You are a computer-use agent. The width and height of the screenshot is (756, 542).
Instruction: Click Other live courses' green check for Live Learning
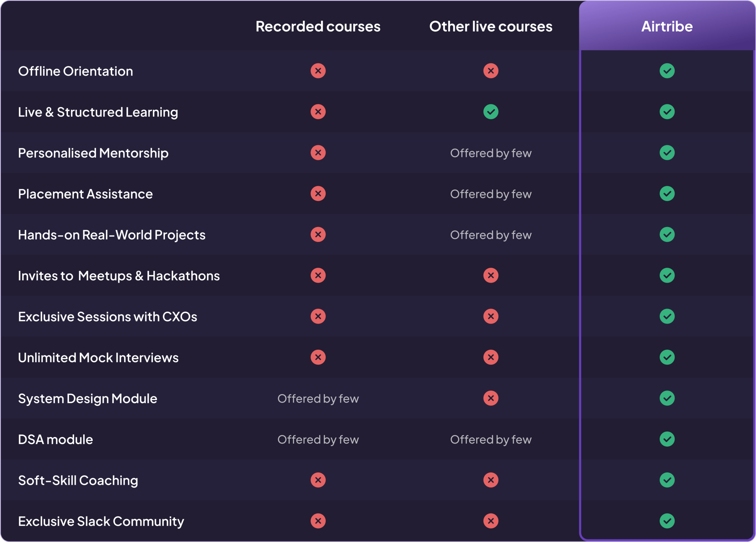pos(491,112)
